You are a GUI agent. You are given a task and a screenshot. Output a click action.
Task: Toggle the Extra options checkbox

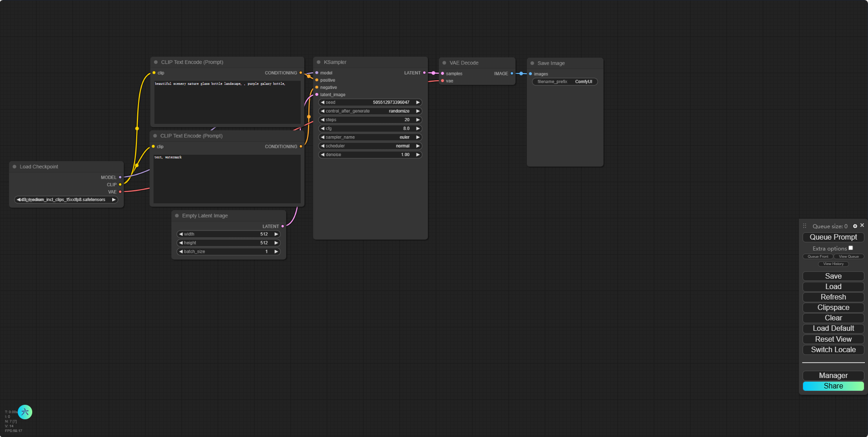point(851,248)
